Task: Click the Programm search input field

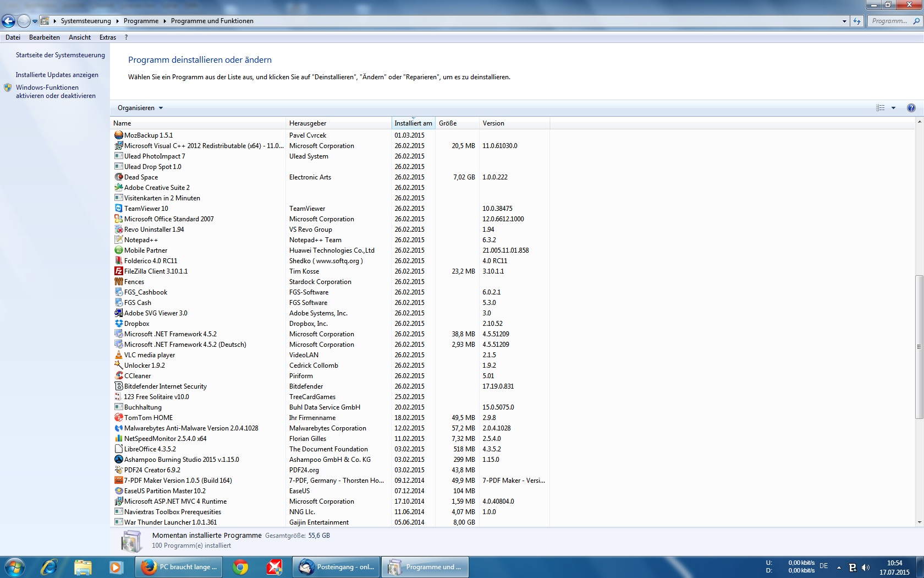Action: pyautogui.click(x=889, y=21)
